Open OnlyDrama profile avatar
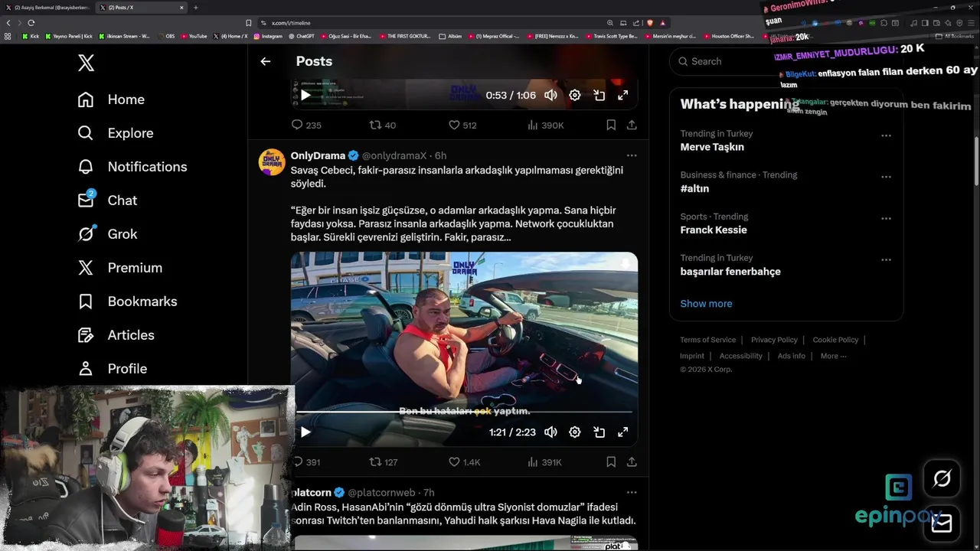980x551 pixels. pyautogui.click(x=272, y=162)
